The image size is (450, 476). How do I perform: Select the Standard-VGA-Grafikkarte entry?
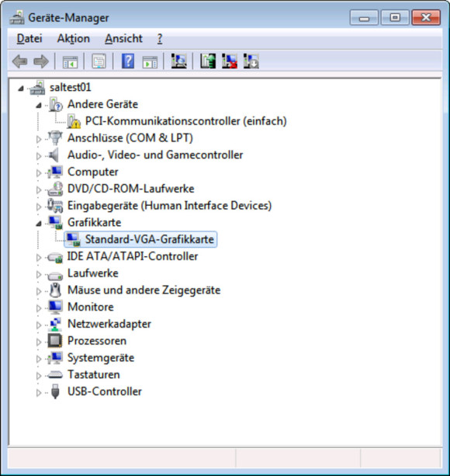tap(150, 239)
